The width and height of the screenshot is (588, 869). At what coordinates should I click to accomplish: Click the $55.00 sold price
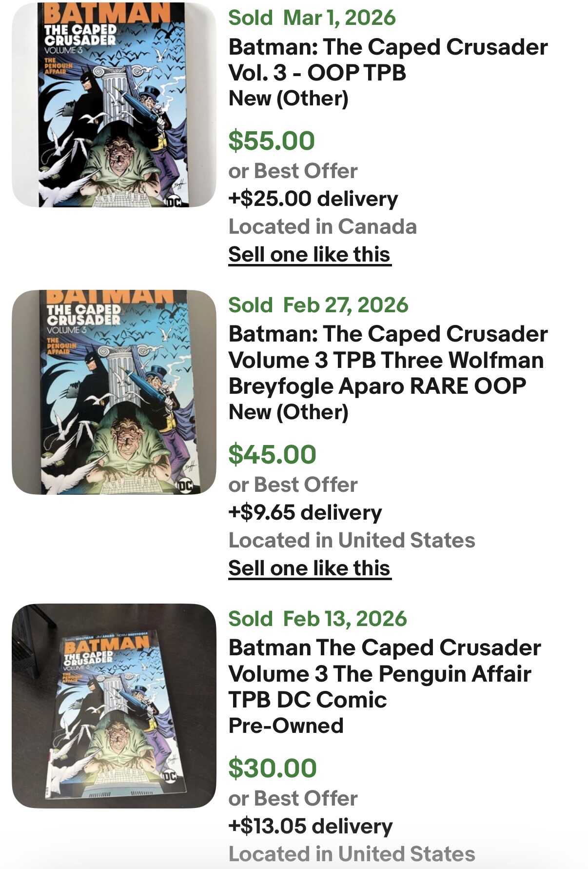click(272, 141)
